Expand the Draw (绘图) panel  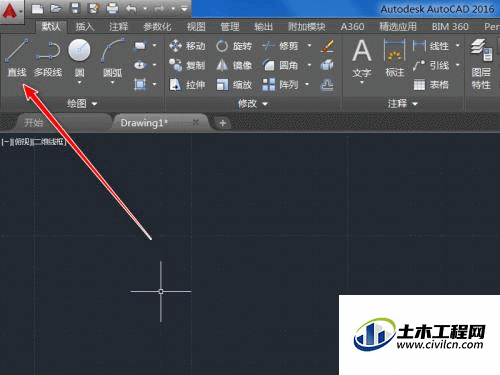(82, 104)
